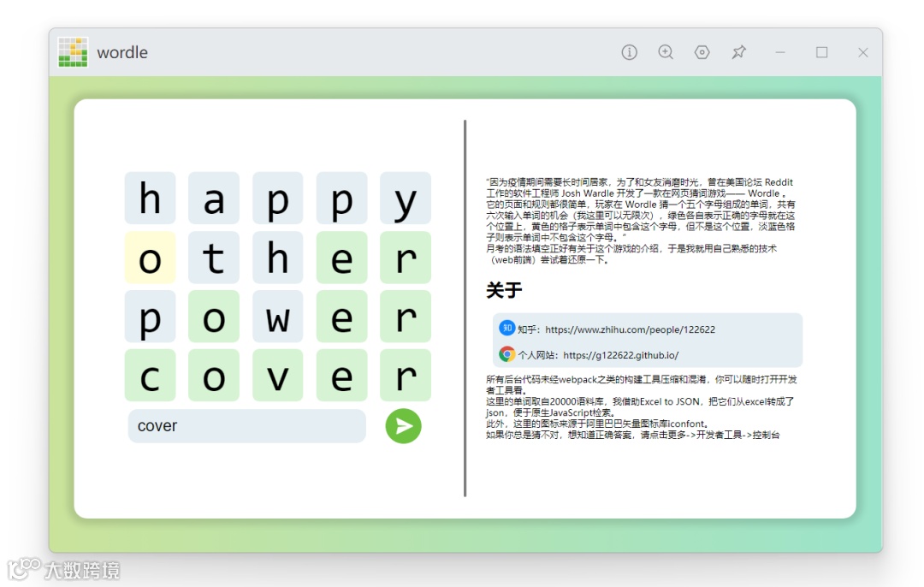Close the wordle window
The image size is (924, 587).
863,52
